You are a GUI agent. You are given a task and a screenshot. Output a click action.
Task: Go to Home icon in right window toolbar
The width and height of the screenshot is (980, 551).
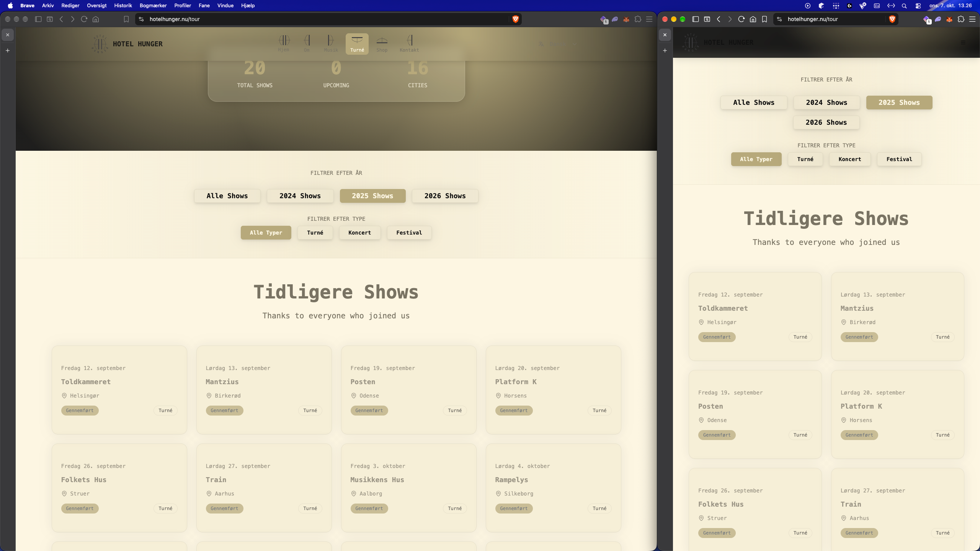(753, 19)
